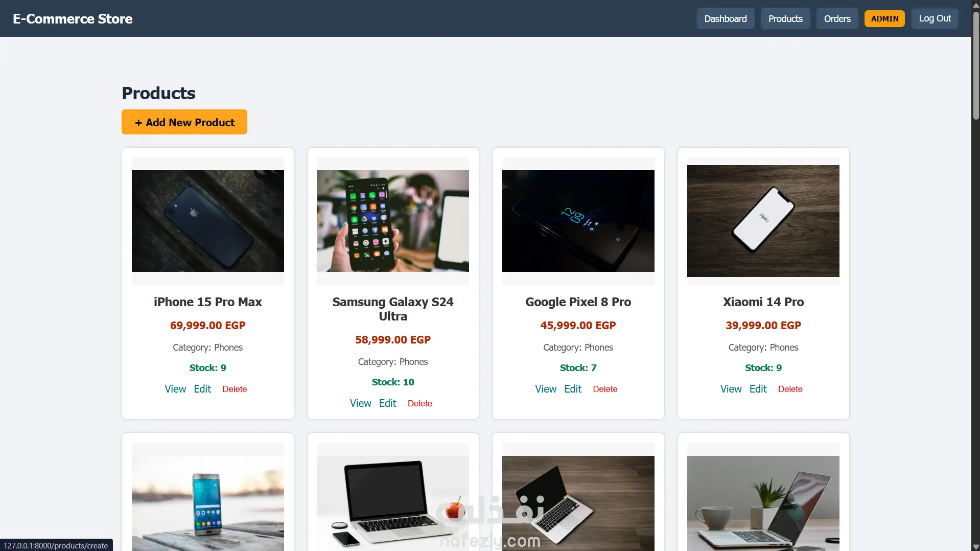This screenshot has width=980, height=551.
Task: Click the Samsung Galaxy S24 Ultra photo
Action: (x=392, y=221)
